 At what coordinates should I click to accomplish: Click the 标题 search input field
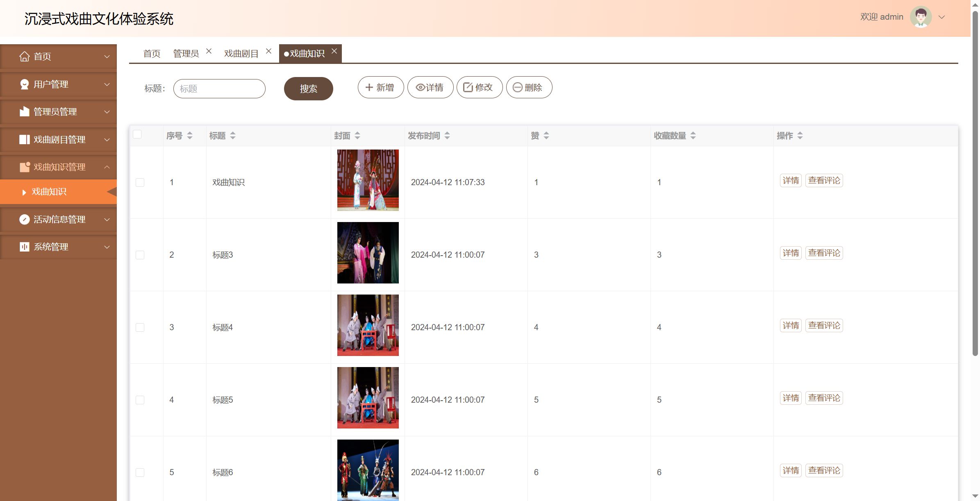tap(219, 89)
